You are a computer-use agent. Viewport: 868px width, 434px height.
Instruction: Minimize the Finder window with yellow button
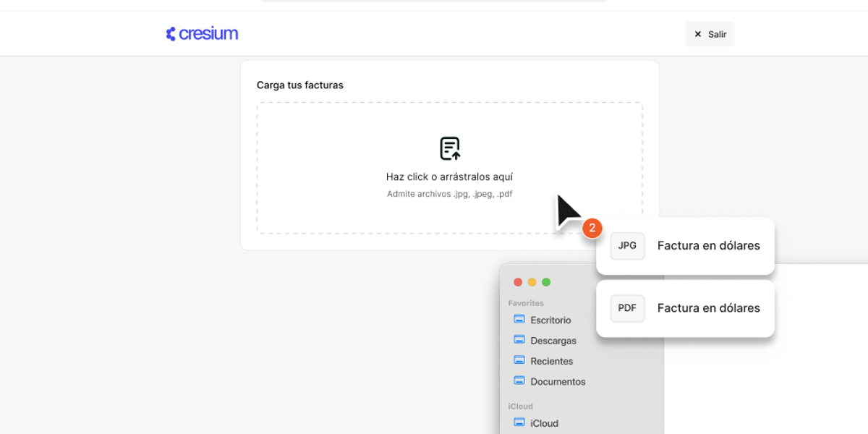coord(532,282)
